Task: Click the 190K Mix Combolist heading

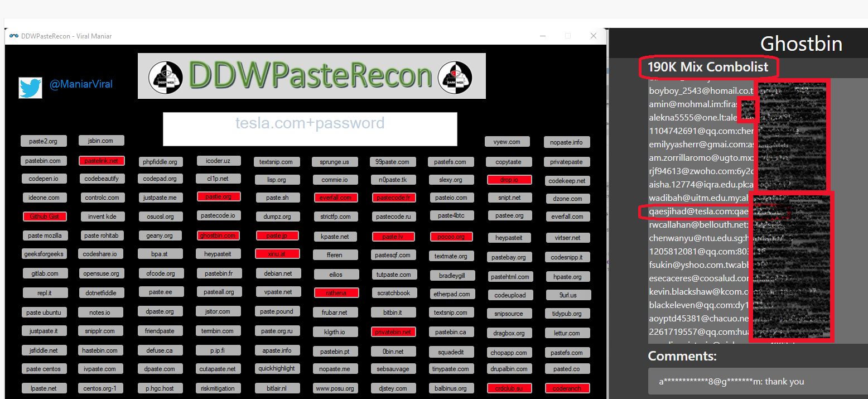Action: [x=708, y=67]
